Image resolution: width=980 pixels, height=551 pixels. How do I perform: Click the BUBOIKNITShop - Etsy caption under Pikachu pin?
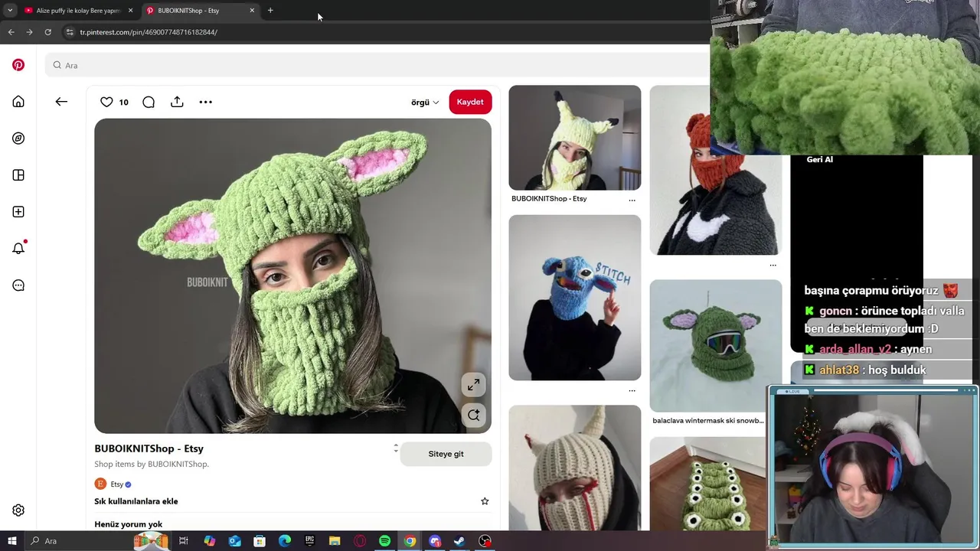pos(549,199)
